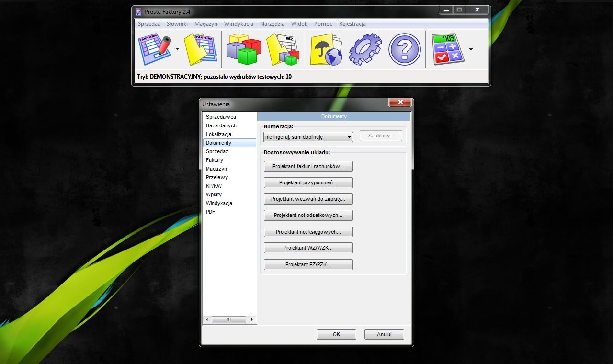Open the Sprzedaż menu
The height and width of the screenshot is (364, 613).
(x=149, y=24)
